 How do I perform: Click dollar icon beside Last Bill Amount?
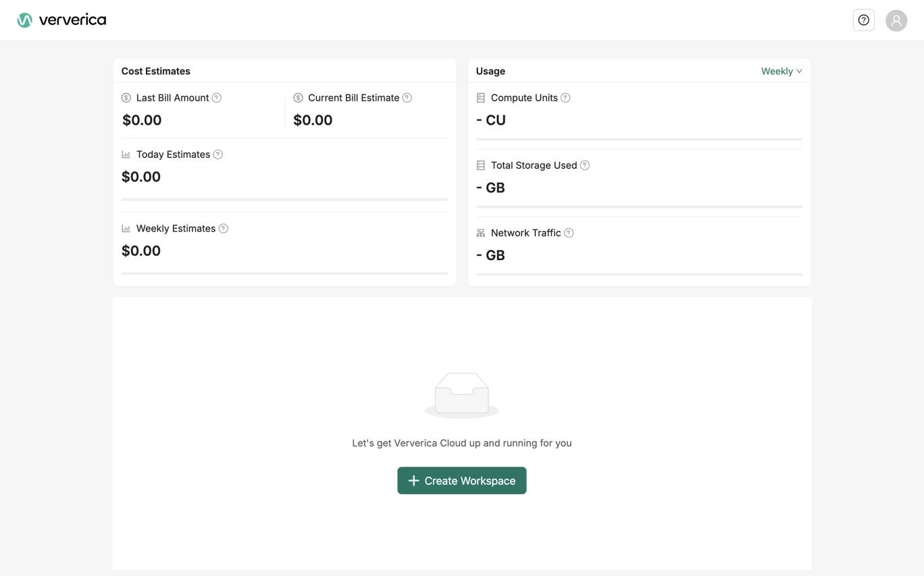126,98
